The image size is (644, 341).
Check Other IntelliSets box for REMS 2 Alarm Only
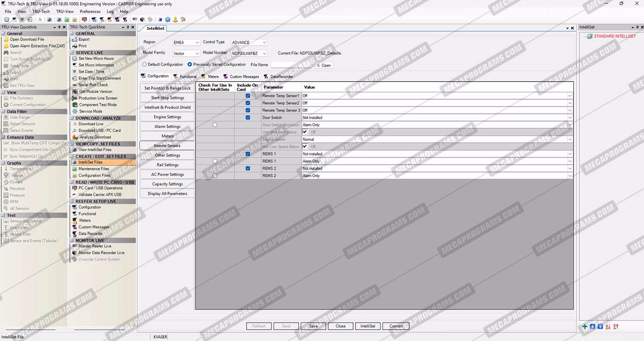click(x=215, y=175)
